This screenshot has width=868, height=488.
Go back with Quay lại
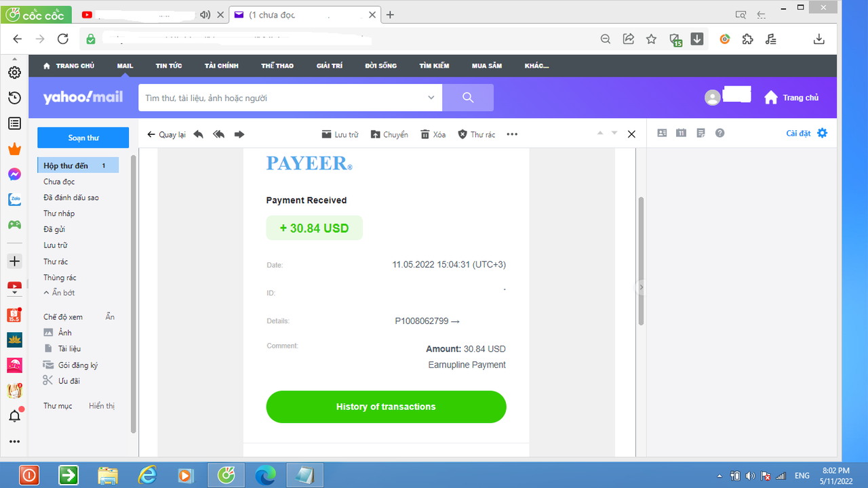coord(166,134)
